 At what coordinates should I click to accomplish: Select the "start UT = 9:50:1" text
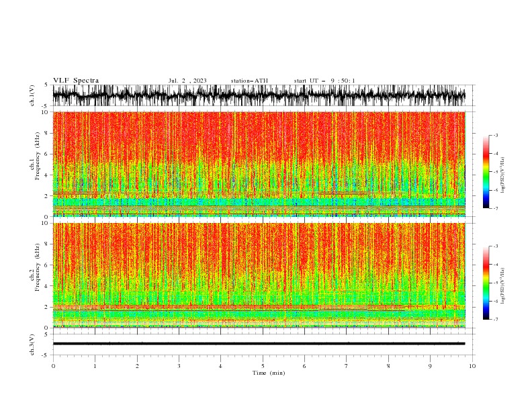pyautogui.click(x=324, y=81)
